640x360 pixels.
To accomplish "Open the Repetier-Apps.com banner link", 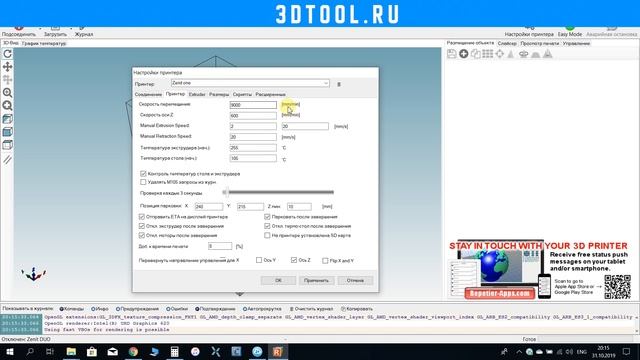I will (x=500, y=293).
